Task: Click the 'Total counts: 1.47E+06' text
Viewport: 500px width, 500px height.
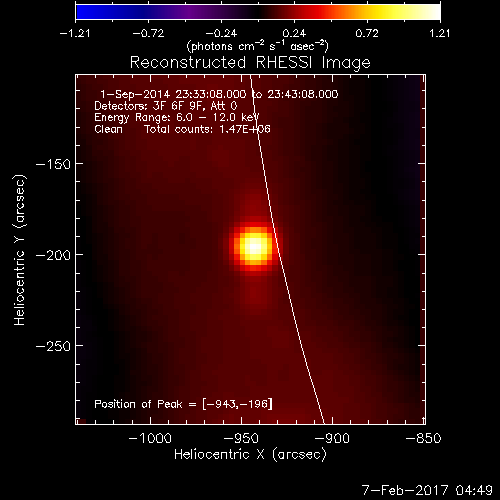Action: pos(207,129)
